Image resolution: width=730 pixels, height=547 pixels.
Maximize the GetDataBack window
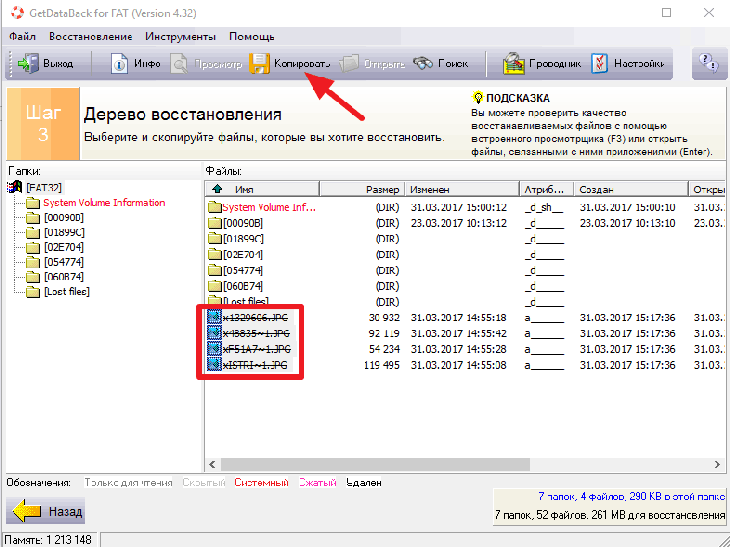pyautogui.click(x=667, y=13)
